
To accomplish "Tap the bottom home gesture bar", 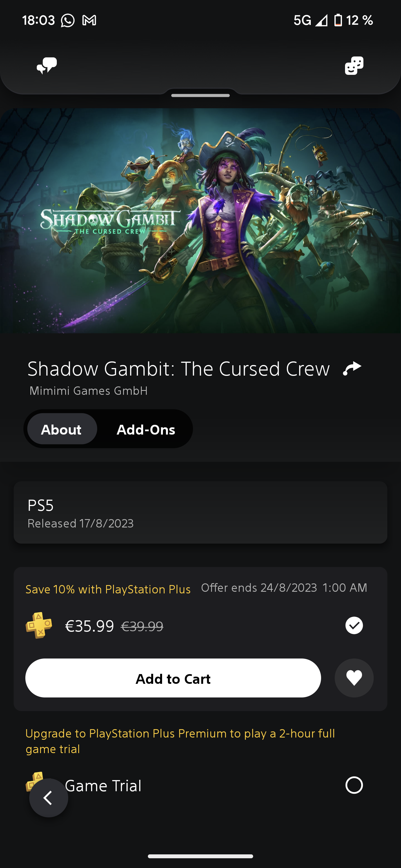I will pyautogui.click(x=200, y=856).
